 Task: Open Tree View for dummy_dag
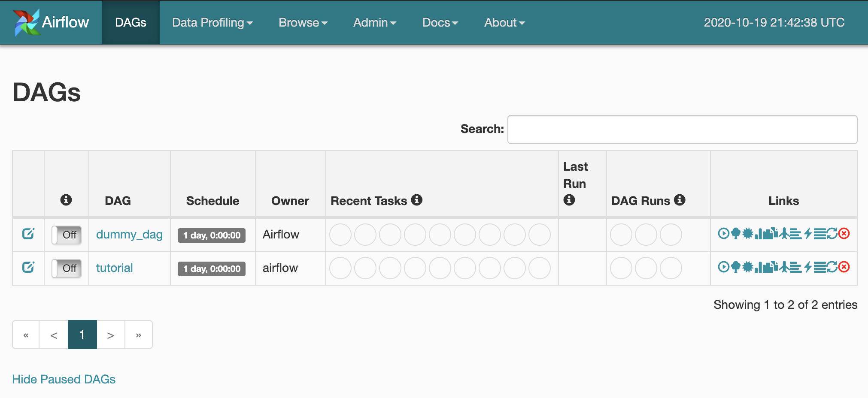pos(735,234)
